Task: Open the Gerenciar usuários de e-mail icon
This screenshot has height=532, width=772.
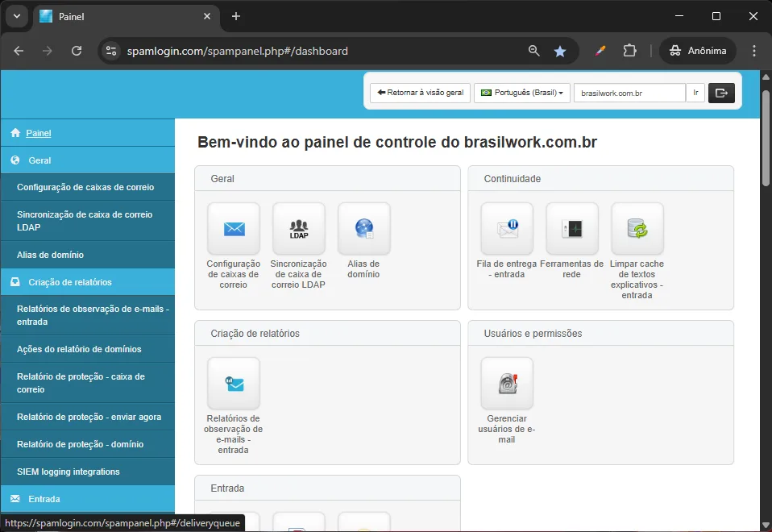Action: [507, 383]
